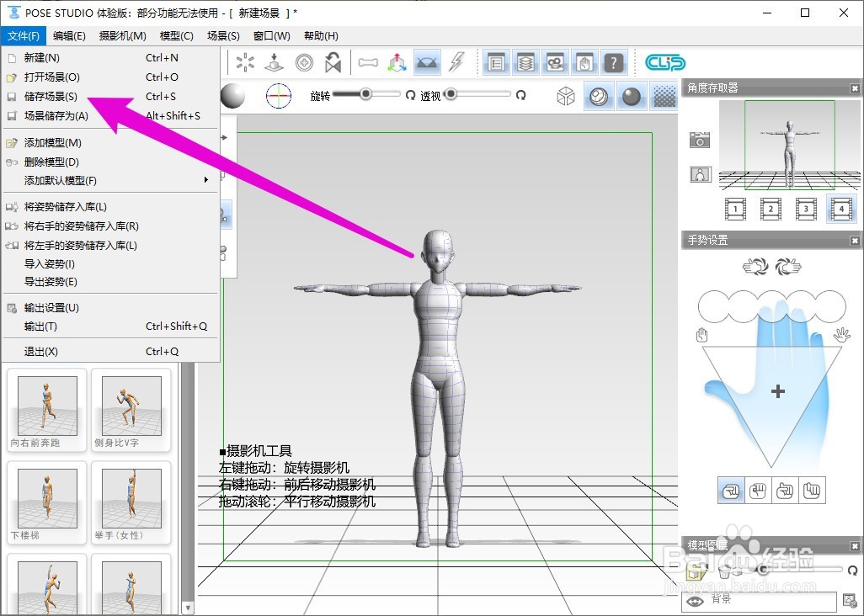Choose 删除模型(D) menu entry

click(x=110, y=162)
